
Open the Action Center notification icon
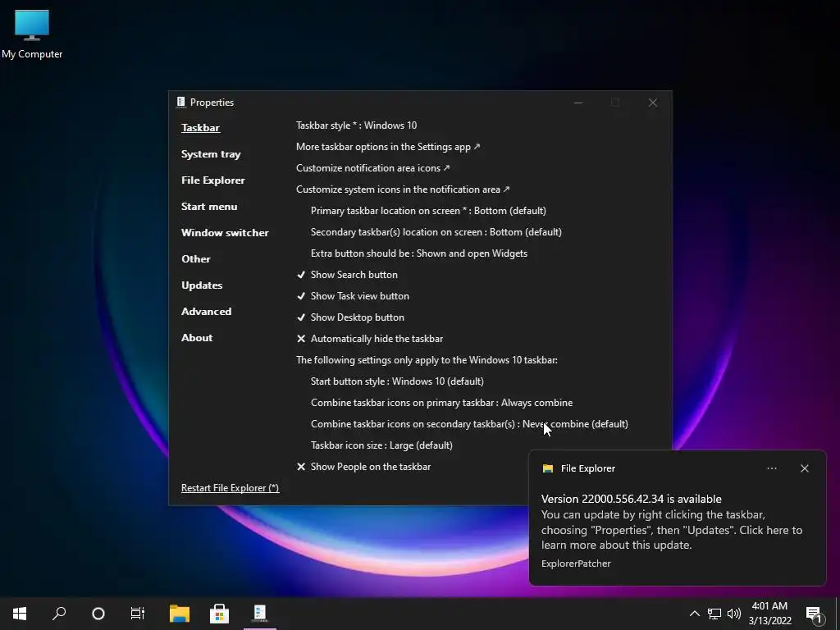pyautogui.click(x=815, y=615)
